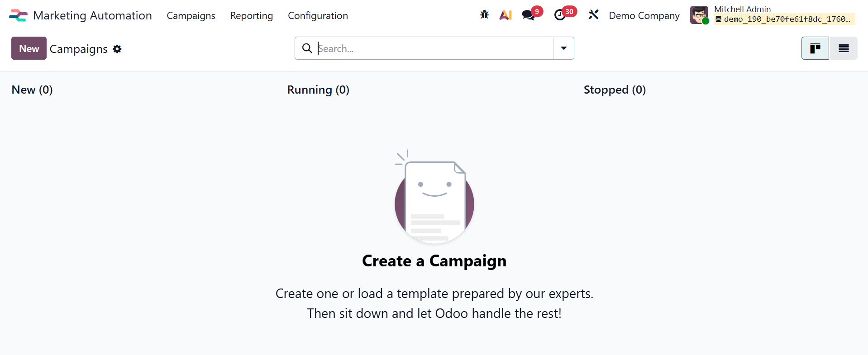The width and height of the screenshot is (868, 355).
Task: Click the Marketing Automation title link
Action: (x=92, y=15)
